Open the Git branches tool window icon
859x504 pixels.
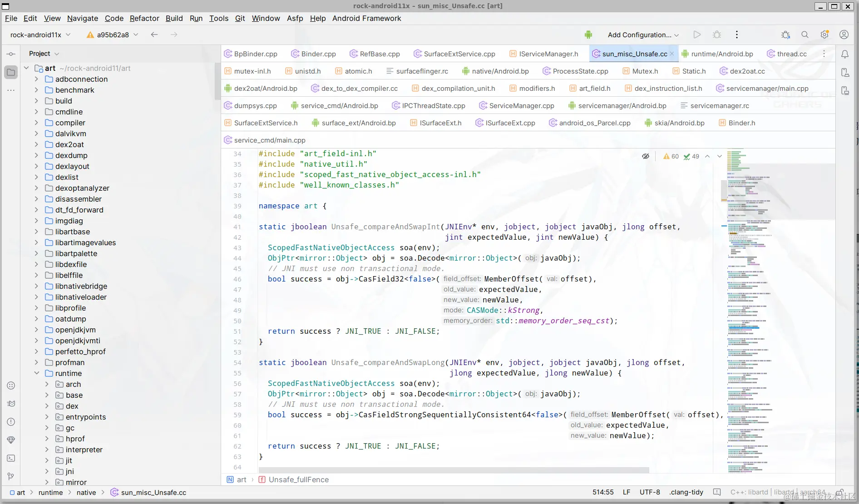tap(11, 476)
